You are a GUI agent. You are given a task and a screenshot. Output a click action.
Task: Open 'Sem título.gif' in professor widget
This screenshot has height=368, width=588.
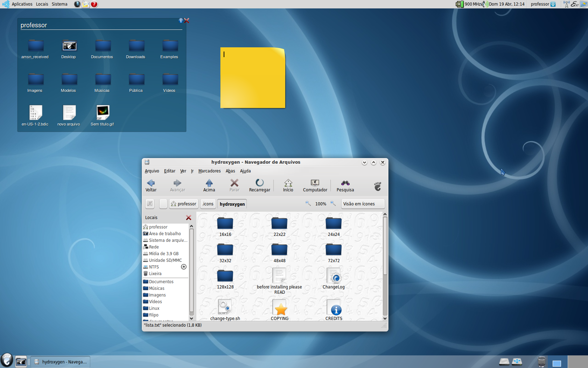pyautogui.click(x=102, y=116)
